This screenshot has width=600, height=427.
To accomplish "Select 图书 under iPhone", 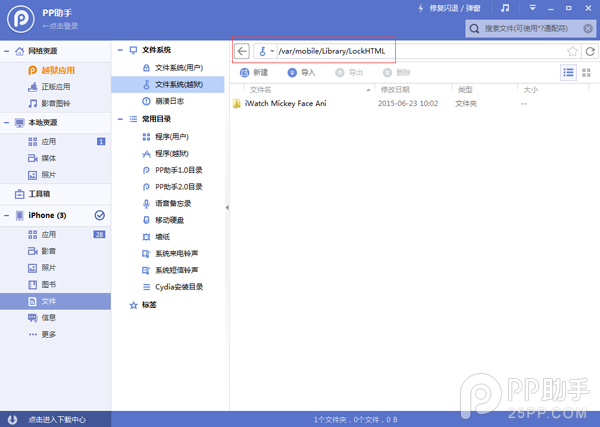I will pos(55,285).
